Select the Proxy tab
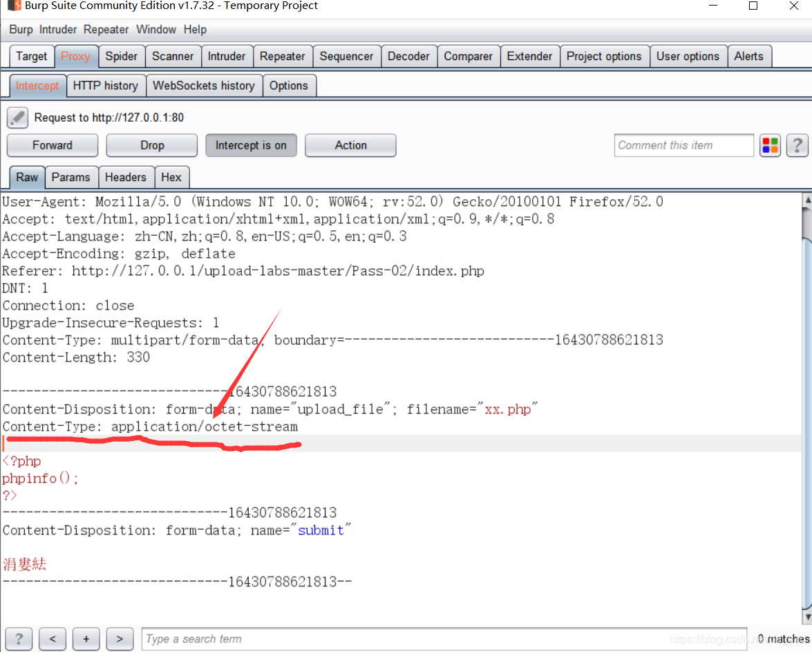 [75, 56]
